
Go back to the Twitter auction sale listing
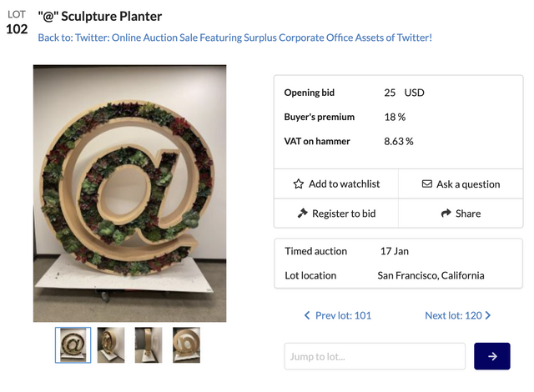coord(234,38)
